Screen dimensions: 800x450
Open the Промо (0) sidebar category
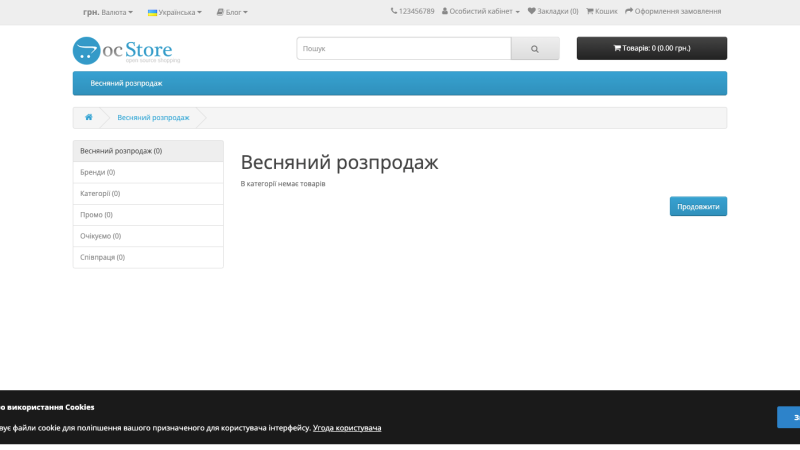pos(148,215)
